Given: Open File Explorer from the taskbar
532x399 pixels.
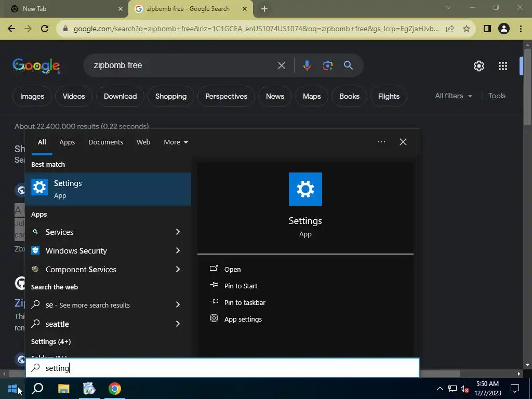Looking at the screenshot, I should pyautogui.click(x=63, y=389).
